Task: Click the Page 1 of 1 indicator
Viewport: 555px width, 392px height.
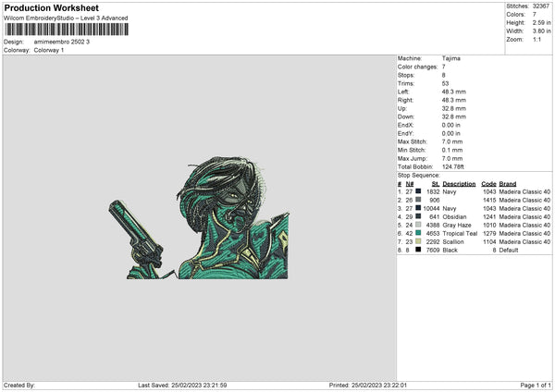Action: pos(536,385)
